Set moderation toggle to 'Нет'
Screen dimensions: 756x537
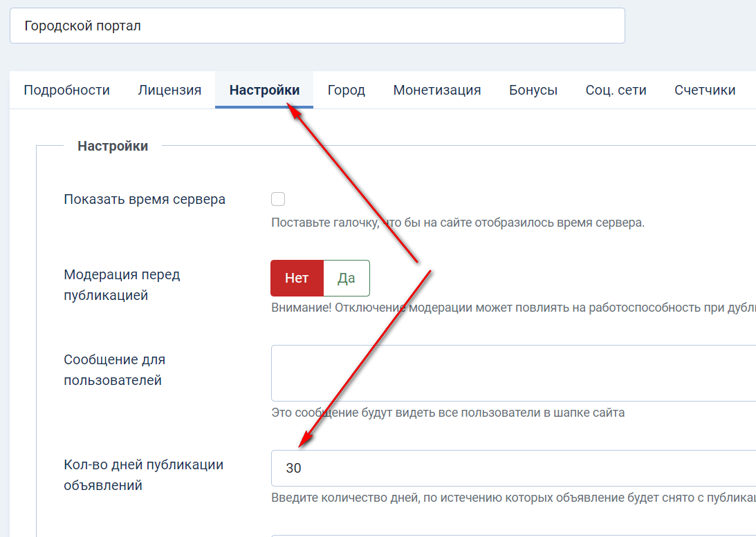tap(297, 278)
